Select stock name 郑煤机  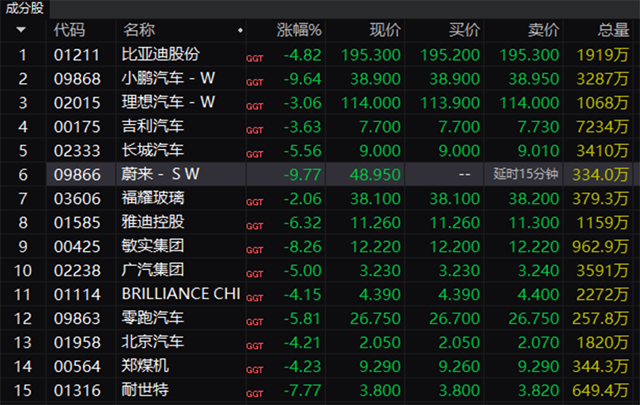pyautogui.click(x=145, y=366)
